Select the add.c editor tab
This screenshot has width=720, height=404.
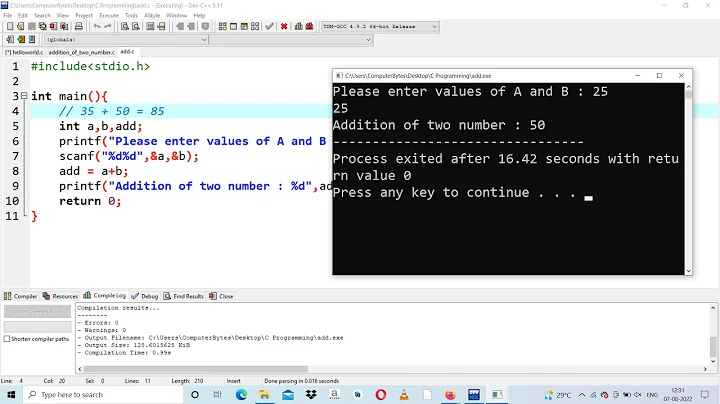click(127, 52)
